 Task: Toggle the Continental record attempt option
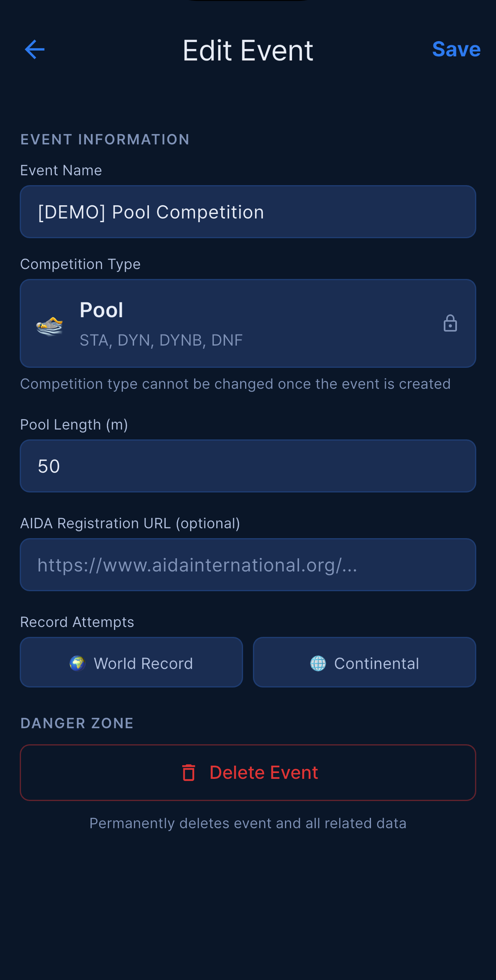click(364, 662)
